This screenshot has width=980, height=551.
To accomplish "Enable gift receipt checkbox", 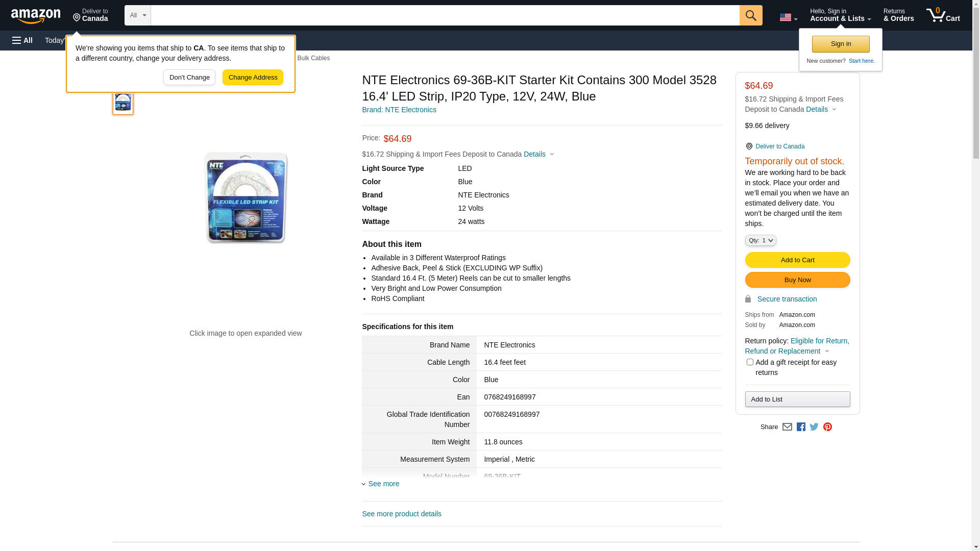I will (x=750, y=362).
